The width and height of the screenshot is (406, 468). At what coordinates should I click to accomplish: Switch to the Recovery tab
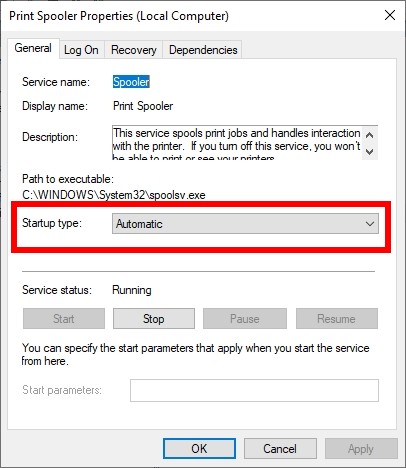134,50
